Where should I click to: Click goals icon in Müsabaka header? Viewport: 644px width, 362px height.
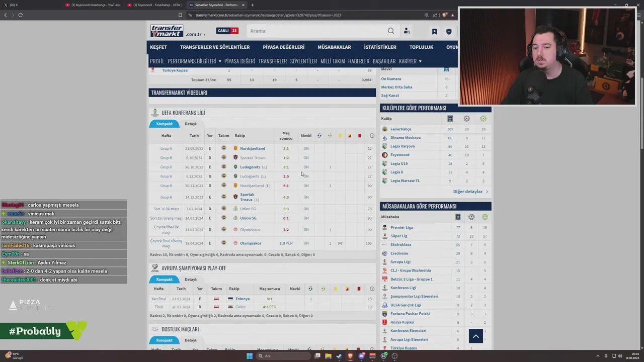(x=471, y=217)
